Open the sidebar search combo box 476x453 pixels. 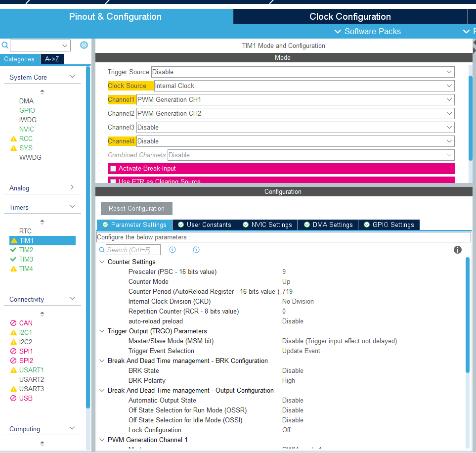pyautogui.click(x=41, y=45)
